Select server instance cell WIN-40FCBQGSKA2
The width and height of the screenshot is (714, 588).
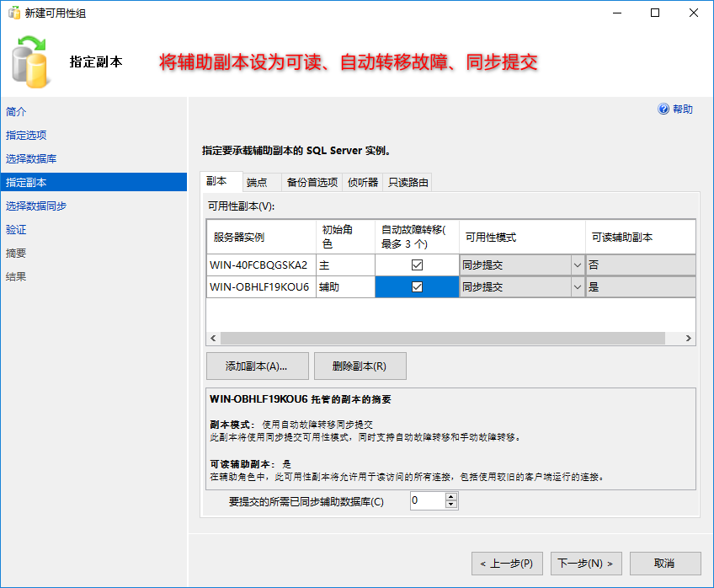261,265
